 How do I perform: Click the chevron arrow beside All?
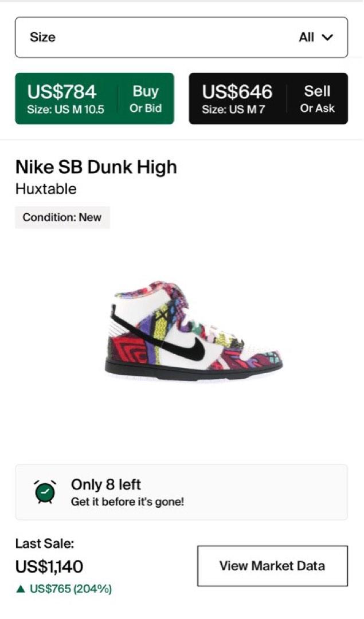tap(327, 38)
